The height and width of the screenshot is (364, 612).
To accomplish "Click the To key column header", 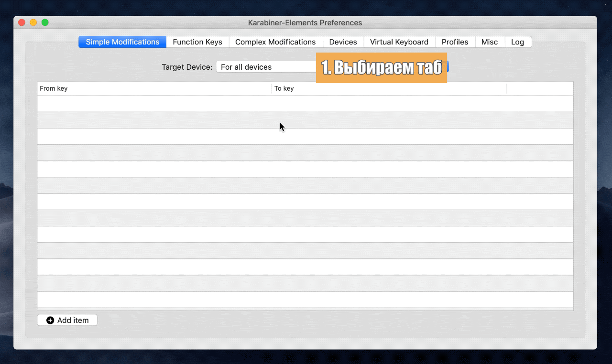I will [389, 88].
